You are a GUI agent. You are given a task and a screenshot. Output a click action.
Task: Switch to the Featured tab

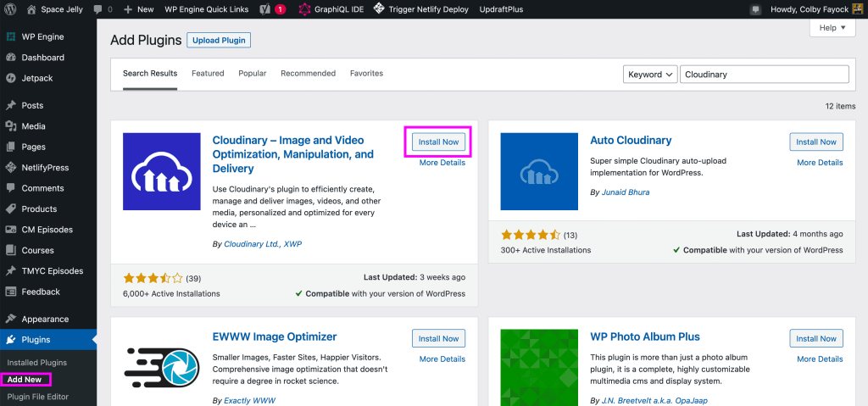click(x=208, y=74)
